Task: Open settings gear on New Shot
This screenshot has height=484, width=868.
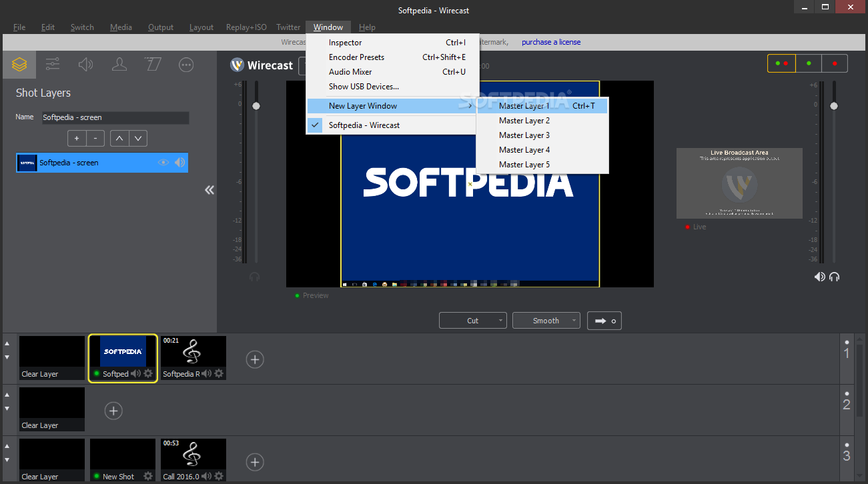Action: [x=148, y=476]
